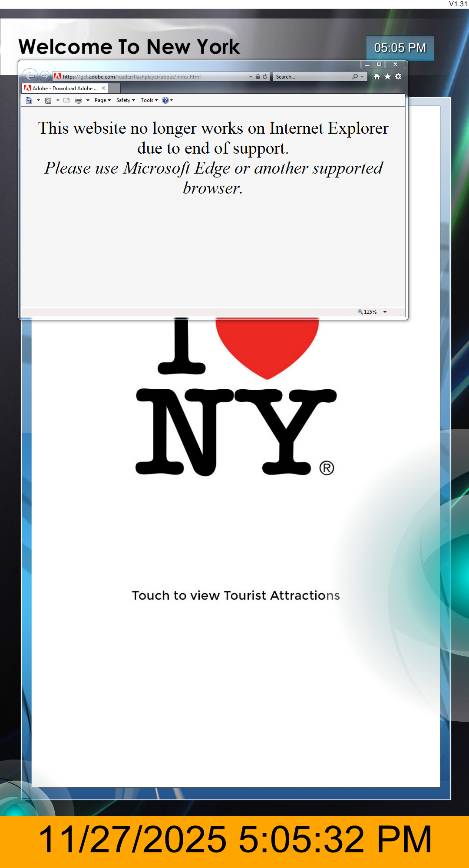Open the Tools gear icon at top right
469x868 pixels.
coord(398,77)
